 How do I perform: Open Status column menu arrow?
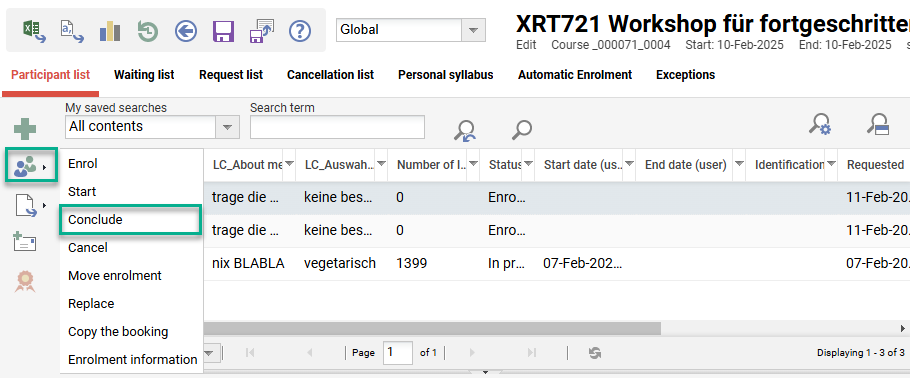528,164
